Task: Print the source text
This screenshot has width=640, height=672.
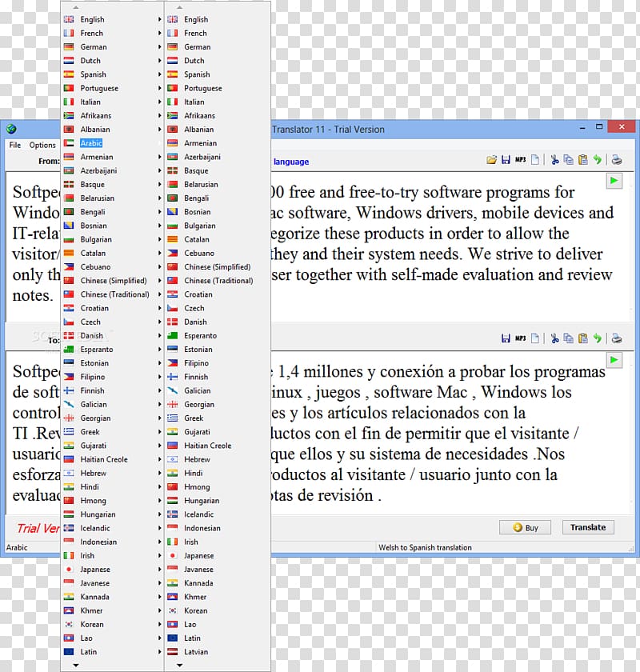Action: [617, 160]
